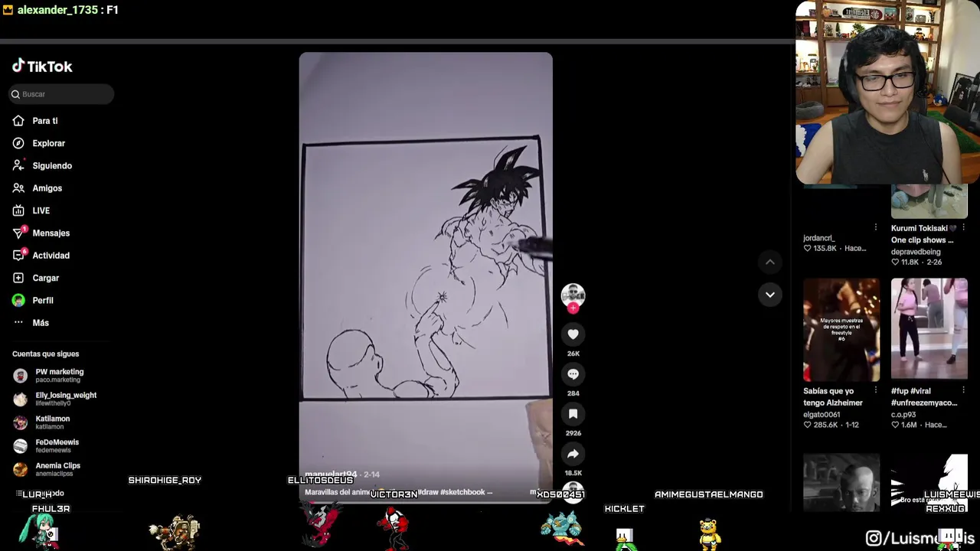Click the compass icon beside Explorar
Image resolution: width=980 pixels, height=551 pixels.
pyautogui.click(x=18, y=143)
